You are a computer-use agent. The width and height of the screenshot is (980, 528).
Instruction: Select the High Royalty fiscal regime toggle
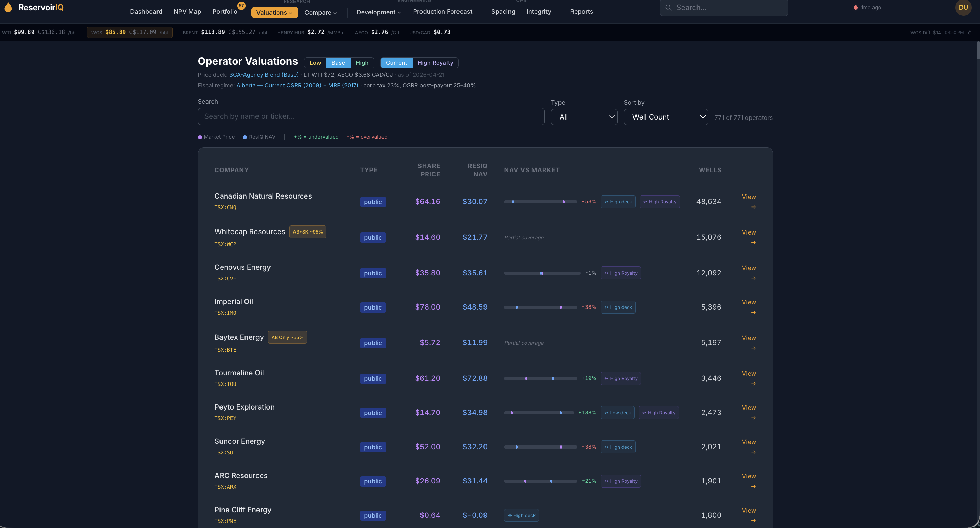coord(435,63)
